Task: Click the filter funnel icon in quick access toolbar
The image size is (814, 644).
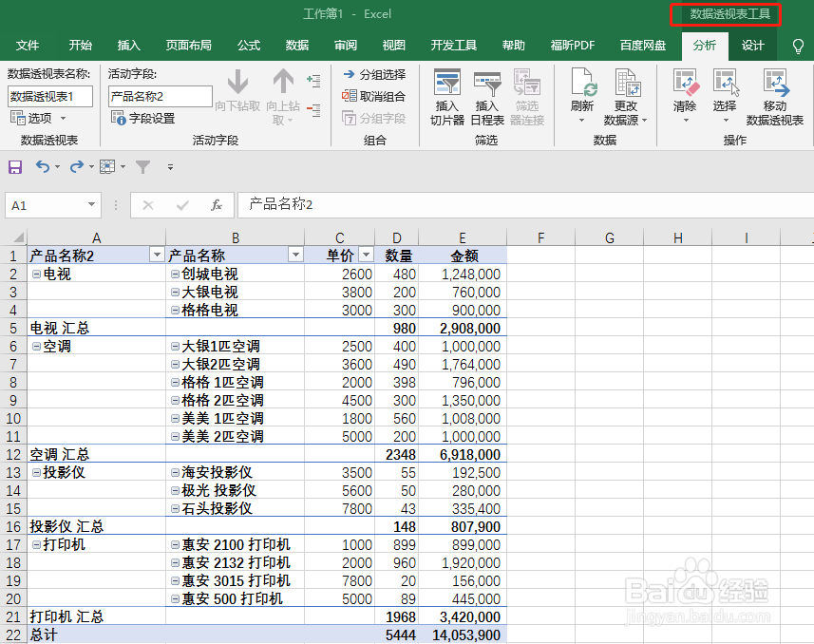Action: coord(142,167)
